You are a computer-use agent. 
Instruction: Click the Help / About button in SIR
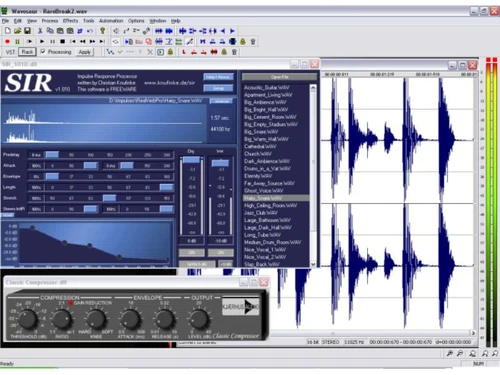(218, 77)
